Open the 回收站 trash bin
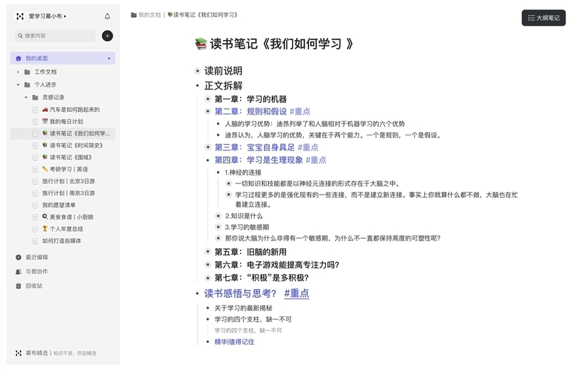Screen dimensions: 588x370 [34, 286]
